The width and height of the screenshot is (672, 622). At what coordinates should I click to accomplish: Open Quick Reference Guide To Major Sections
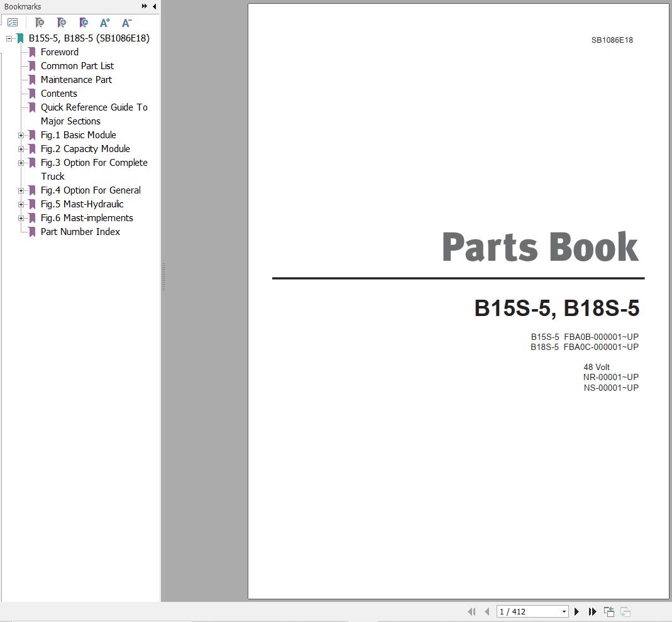click(x=94, y=114)
